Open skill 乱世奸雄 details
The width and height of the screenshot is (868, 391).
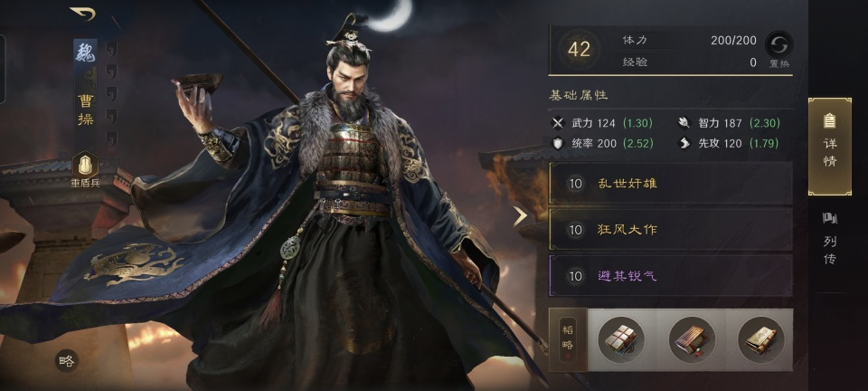pyautogui.click(x=670, y=184)
